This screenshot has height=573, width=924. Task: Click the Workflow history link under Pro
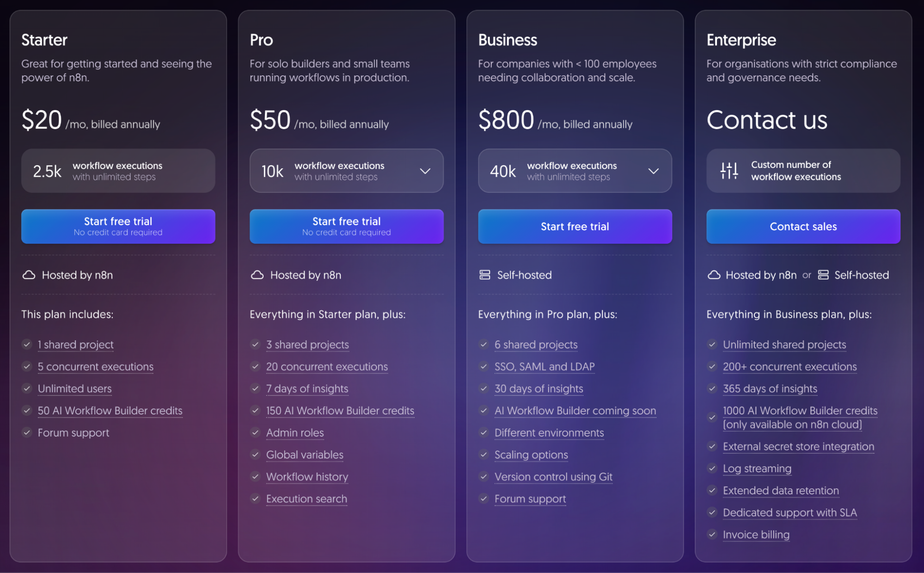coord(307,477)
